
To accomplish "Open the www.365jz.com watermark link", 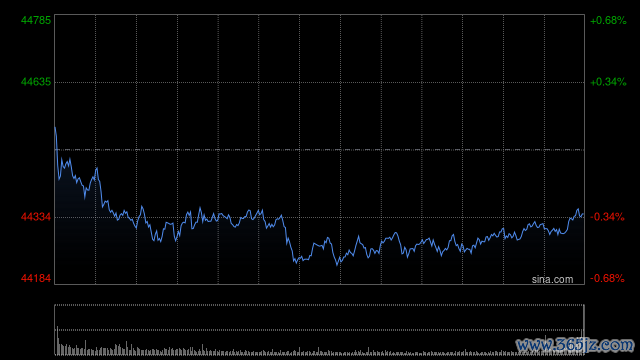I will click(x=575, y=345).
